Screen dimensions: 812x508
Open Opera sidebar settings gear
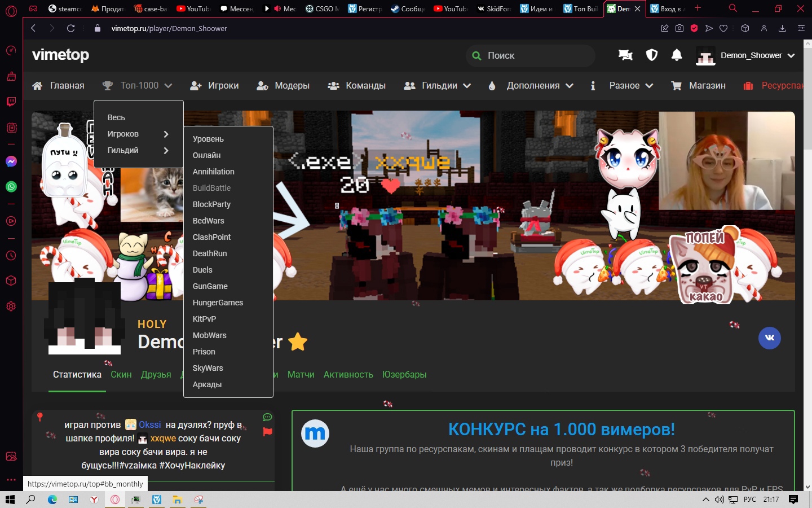click(11, 306)
